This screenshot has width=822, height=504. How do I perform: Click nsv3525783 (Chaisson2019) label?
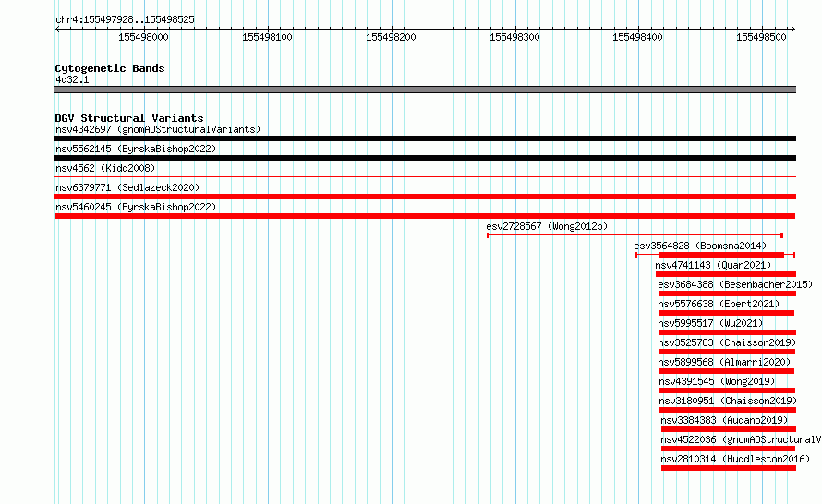727,342
